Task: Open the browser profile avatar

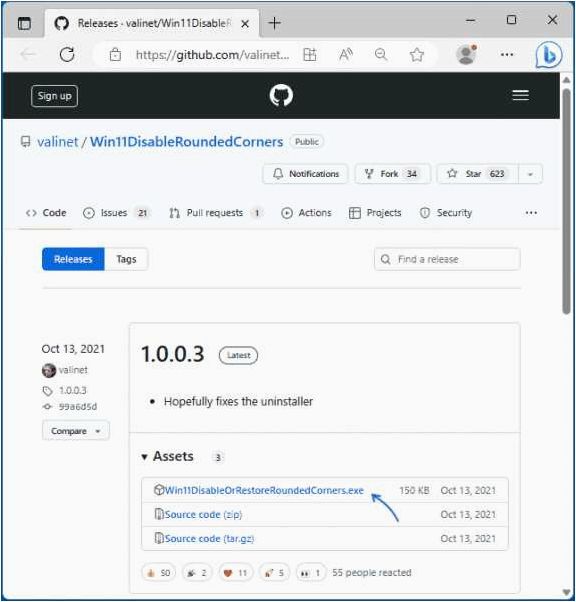Action: coord(466,55)
